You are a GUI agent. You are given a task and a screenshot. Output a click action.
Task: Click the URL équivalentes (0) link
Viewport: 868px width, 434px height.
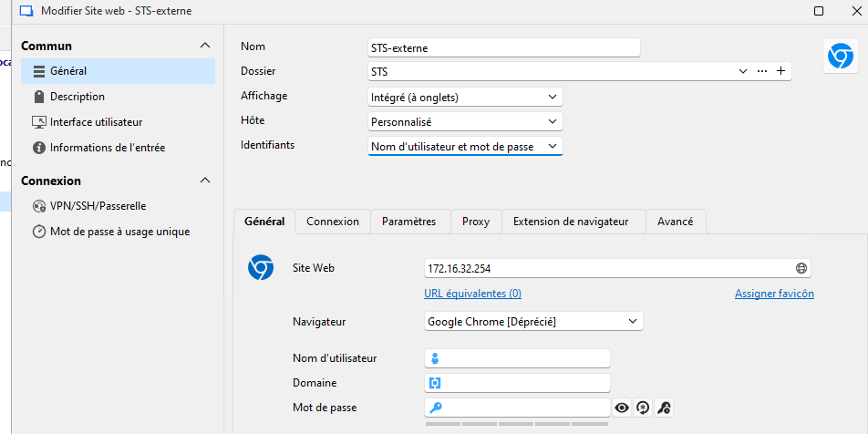pyautogui.click(x=472, y=294)
